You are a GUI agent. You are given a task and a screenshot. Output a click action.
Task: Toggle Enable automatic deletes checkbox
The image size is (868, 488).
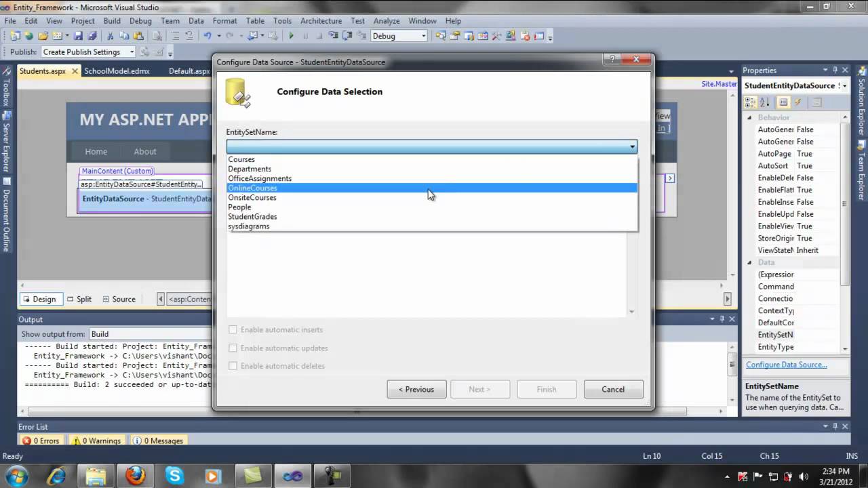(x=233, y=365)
